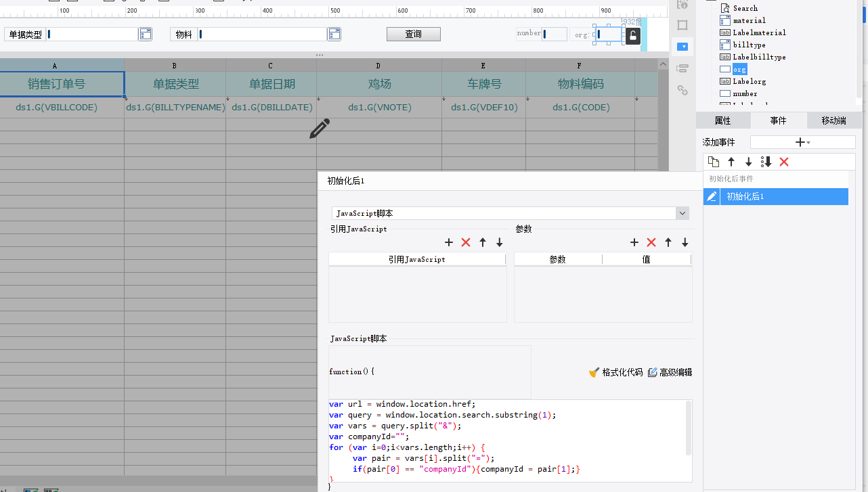
Task: Select the org node in the widget tree
Action: pos(739,69)
